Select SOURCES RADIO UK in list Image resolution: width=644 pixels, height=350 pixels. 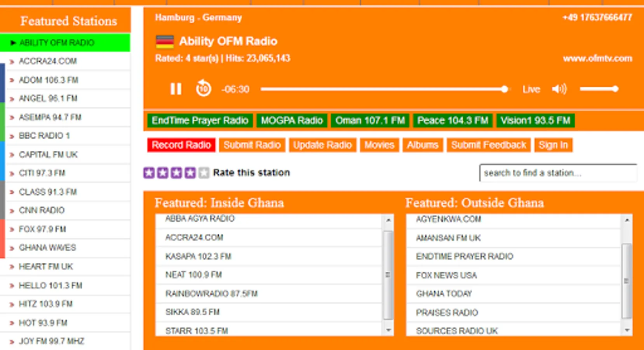tap(513, 330)
